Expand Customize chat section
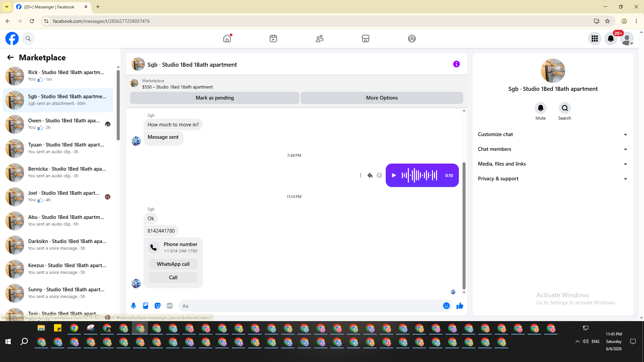The height and width of the screenshot is (362, 644). 553,134
